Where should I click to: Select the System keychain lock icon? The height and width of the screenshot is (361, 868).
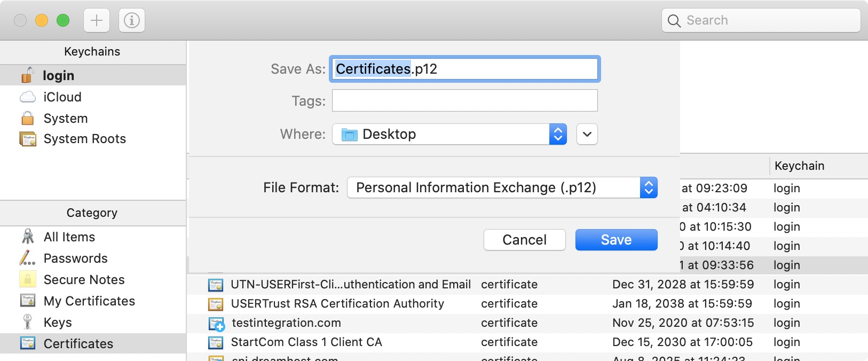28,118
